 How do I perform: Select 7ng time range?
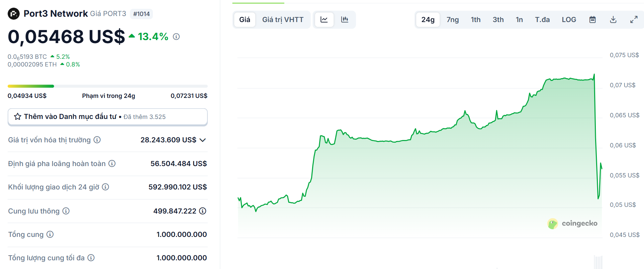453,19
